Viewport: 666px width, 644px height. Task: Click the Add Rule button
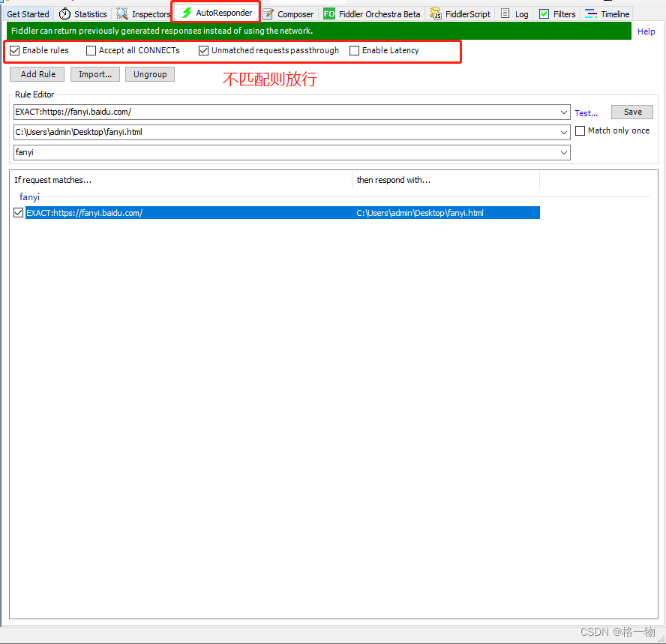[37, 74]
